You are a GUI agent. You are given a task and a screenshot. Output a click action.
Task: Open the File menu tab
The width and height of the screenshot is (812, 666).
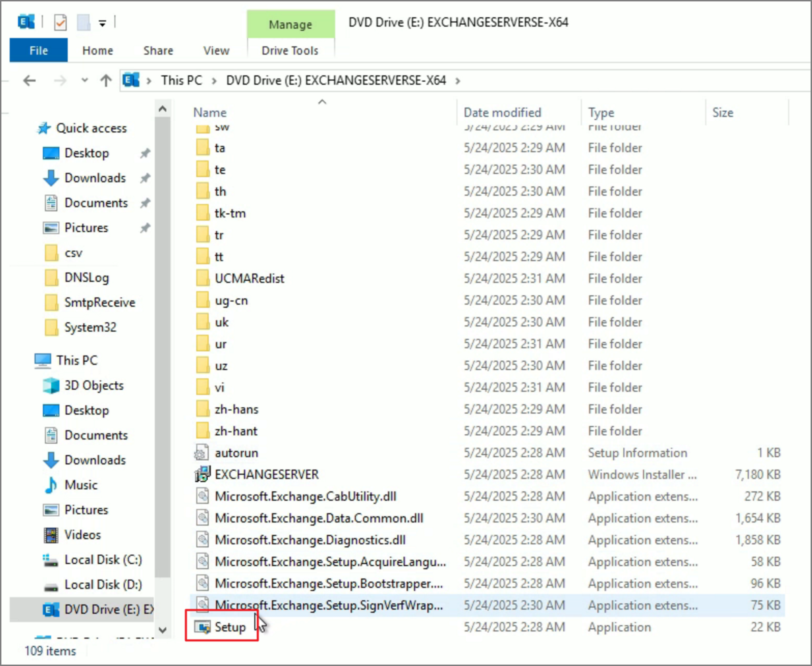(x=39, y=50)
